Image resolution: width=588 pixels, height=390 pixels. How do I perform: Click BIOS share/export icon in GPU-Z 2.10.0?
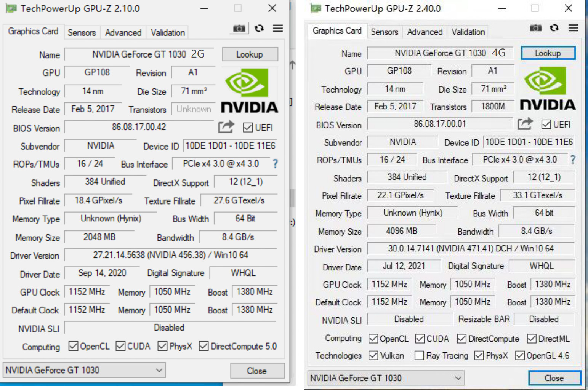pos(226,127)
